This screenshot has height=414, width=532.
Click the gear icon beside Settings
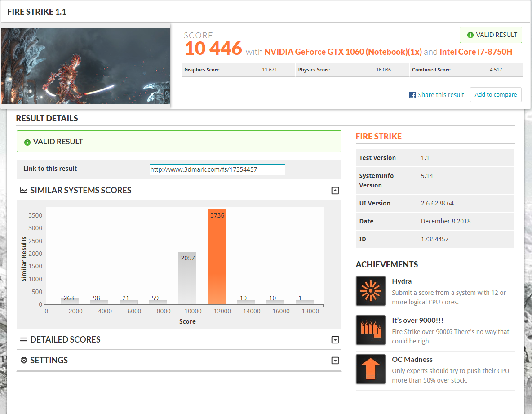[24, 360]
